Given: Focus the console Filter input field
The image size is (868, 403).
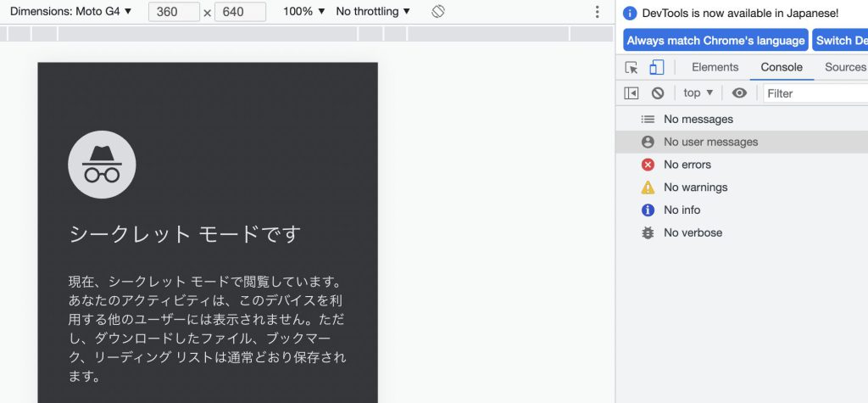Looking at the screenshot, I should pyautogui.click(x=815, y=93).
